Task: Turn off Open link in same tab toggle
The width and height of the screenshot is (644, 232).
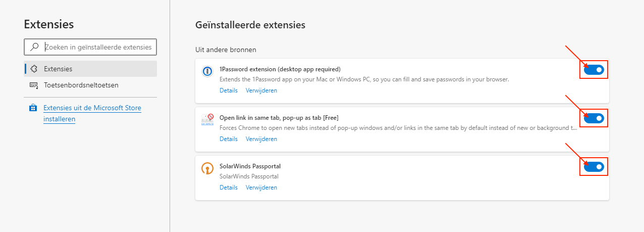Action: click(594, 118)
